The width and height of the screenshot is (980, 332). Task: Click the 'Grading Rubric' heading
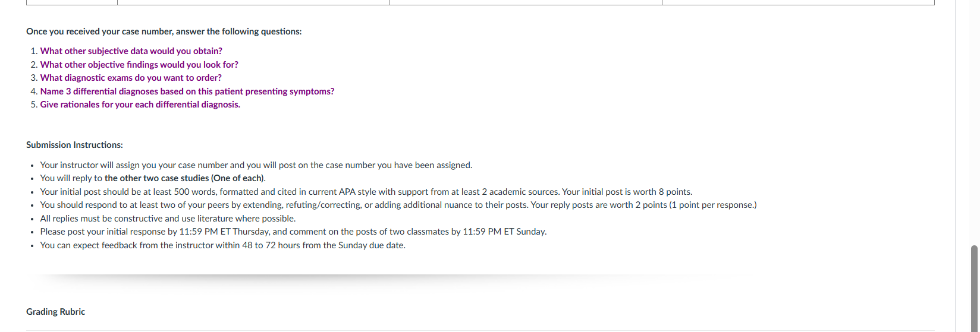pyautogui.click(x=55, y=312)
